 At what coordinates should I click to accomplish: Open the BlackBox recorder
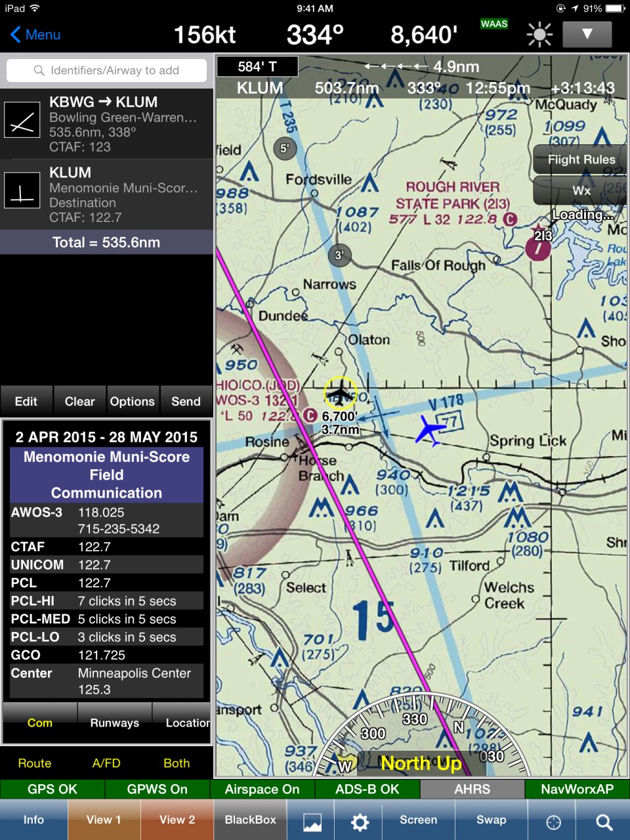pyautogui.click(x=251, y=820)
